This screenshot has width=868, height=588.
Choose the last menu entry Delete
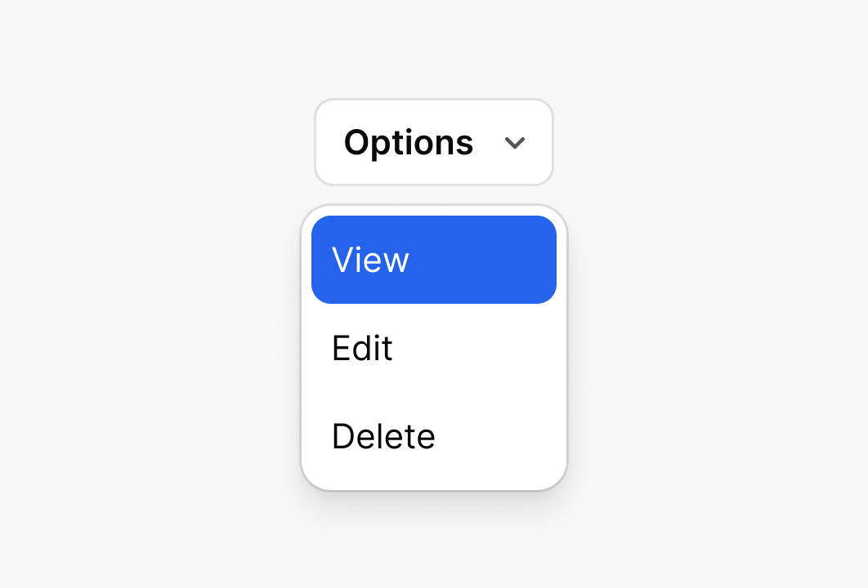433,436
